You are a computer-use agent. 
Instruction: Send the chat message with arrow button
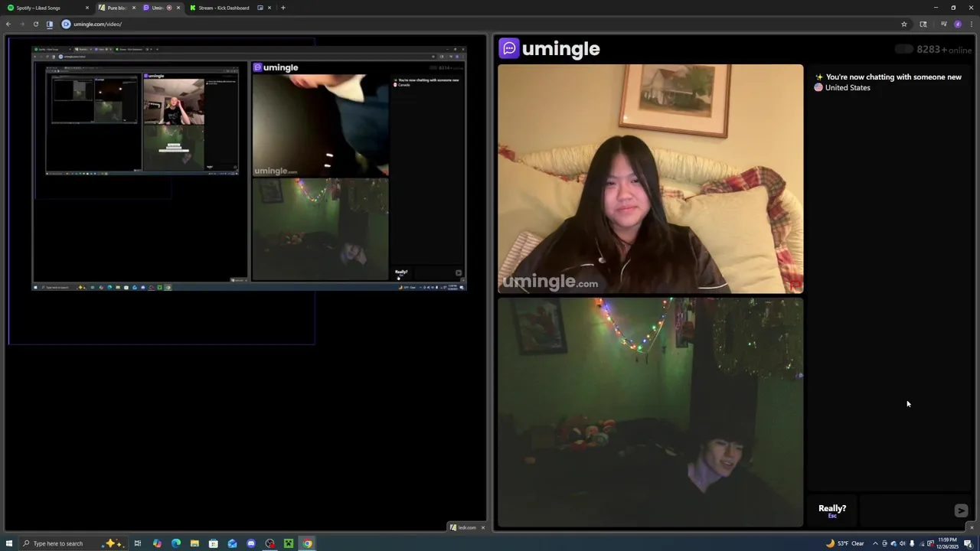(961, 510)
